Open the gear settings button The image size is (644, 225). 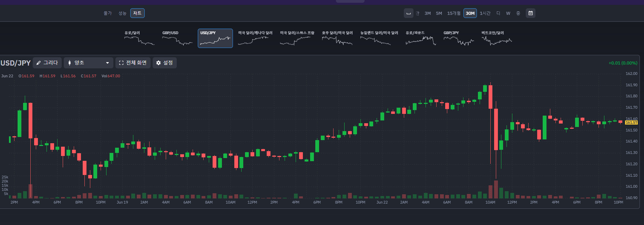point(164,63)
